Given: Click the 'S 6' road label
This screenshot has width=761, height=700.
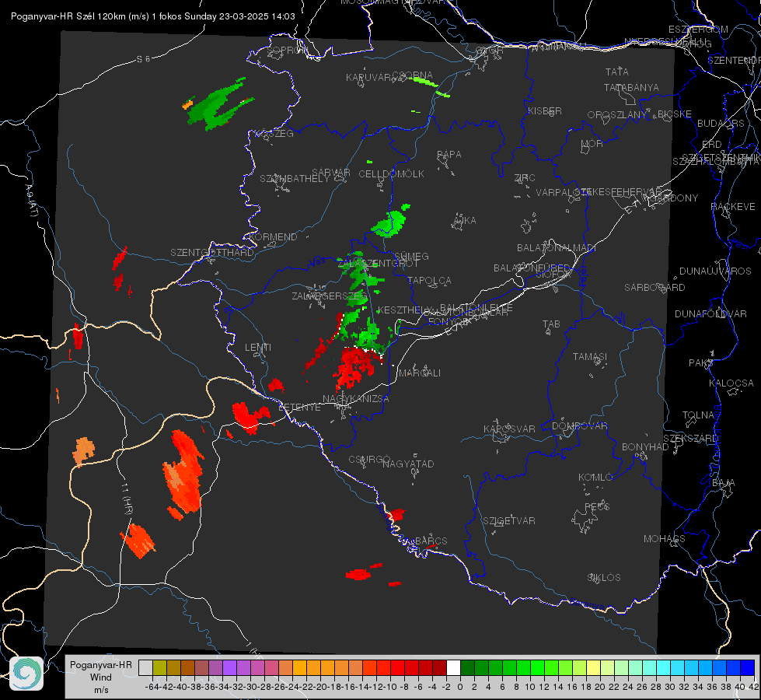Looking at the screenshot, I should point(143,59).
